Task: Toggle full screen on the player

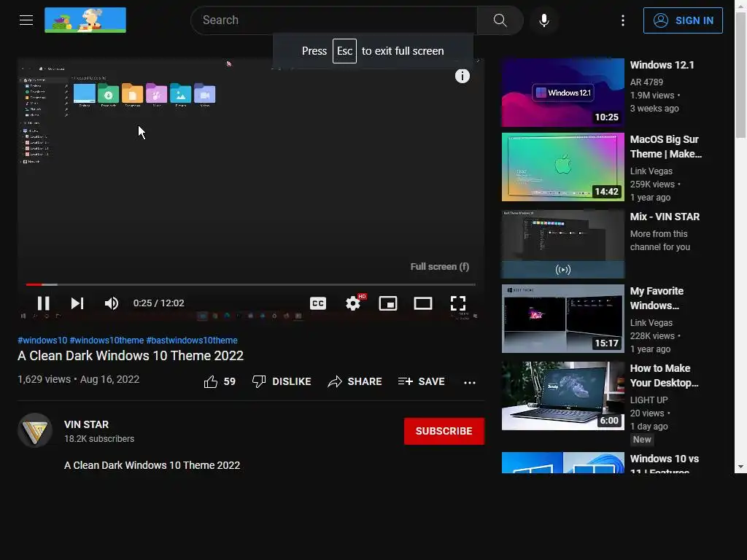Action: 458,303
